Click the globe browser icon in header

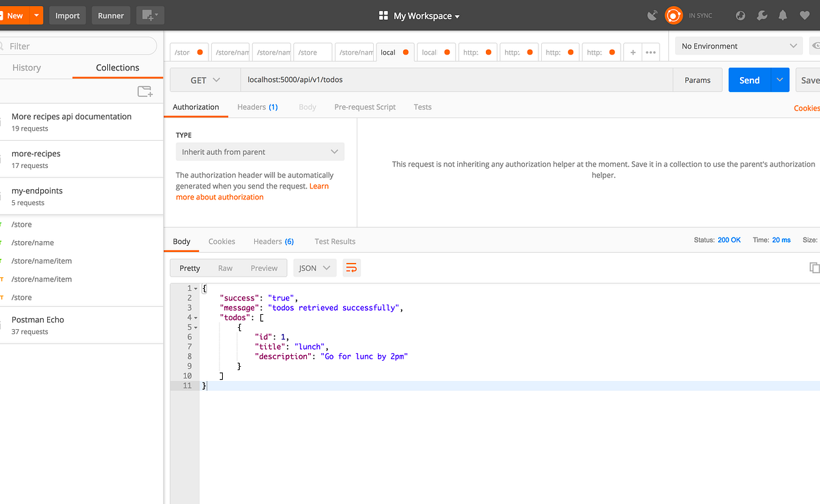(x=741, y=15)
